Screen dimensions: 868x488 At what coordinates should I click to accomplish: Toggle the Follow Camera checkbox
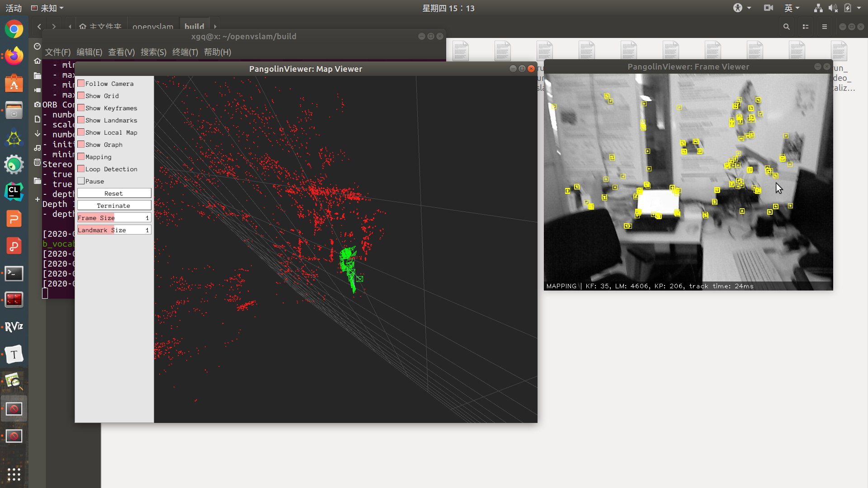point(81,84)
